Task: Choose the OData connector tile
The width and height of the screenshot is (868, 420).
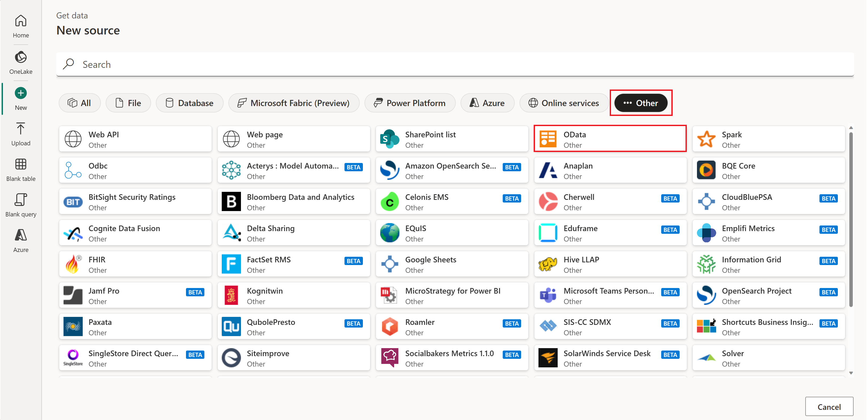Action: [x=610, y=139]
